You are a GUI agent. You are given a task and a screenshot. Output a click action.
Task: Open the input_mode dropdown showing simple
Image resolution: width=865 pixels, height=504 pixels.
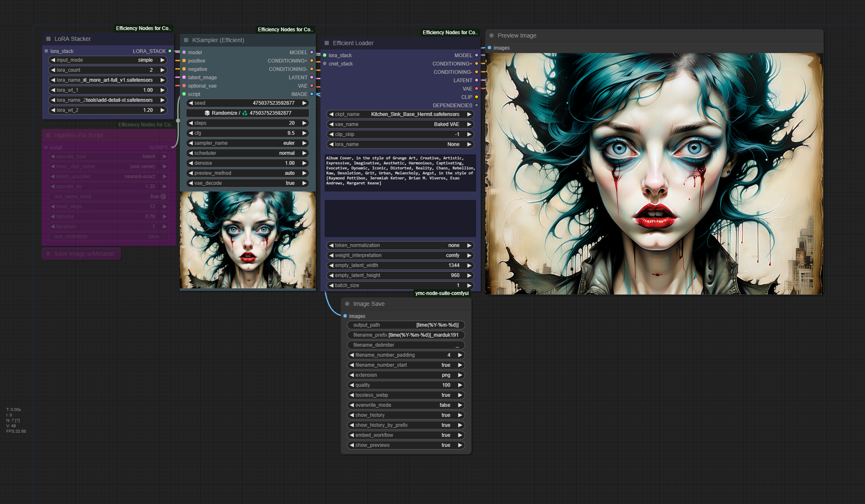click(108, 60)
